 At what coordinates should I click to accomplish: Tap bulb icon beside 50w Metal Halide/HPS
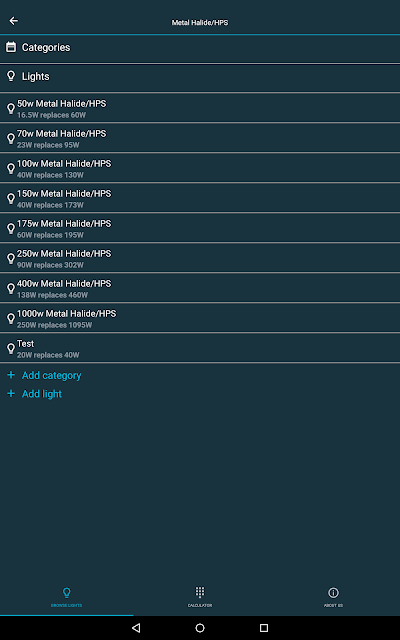[11, 109]
